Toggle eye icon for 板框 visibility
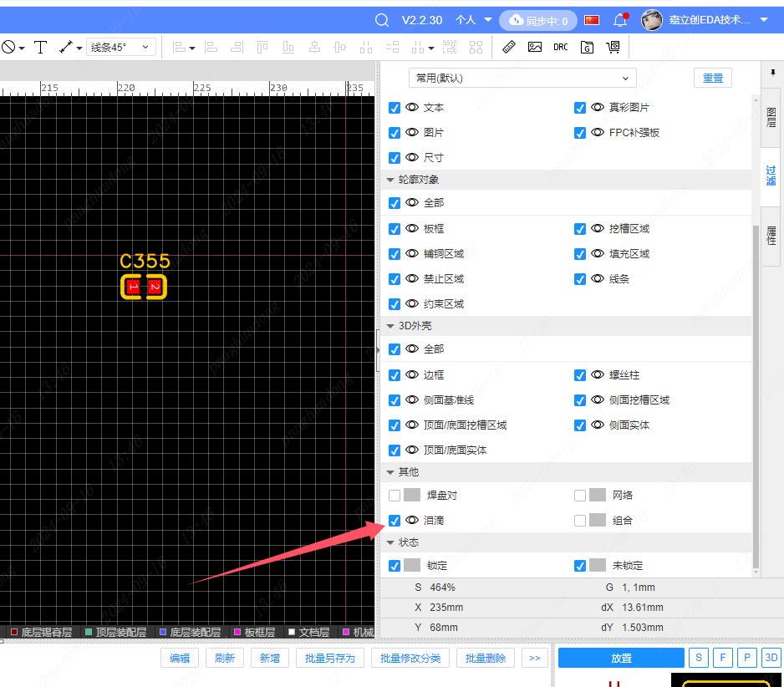The image size is (784, 687). 412,229
